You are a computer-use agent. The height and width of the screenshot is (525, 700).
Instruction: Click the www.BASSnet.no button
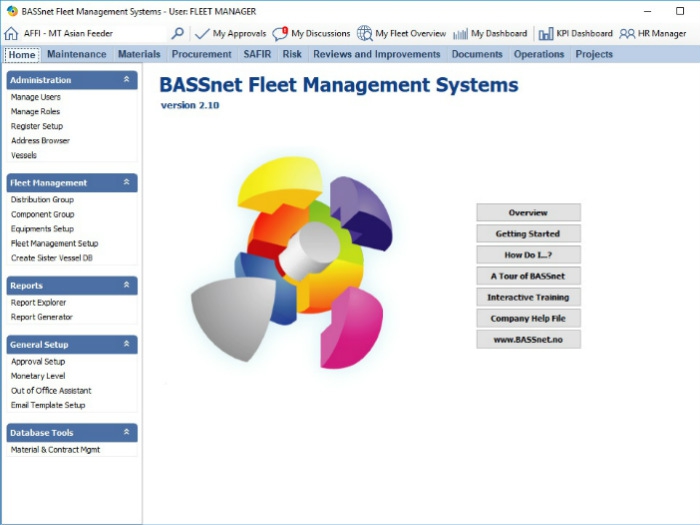(x=529, y=339)
